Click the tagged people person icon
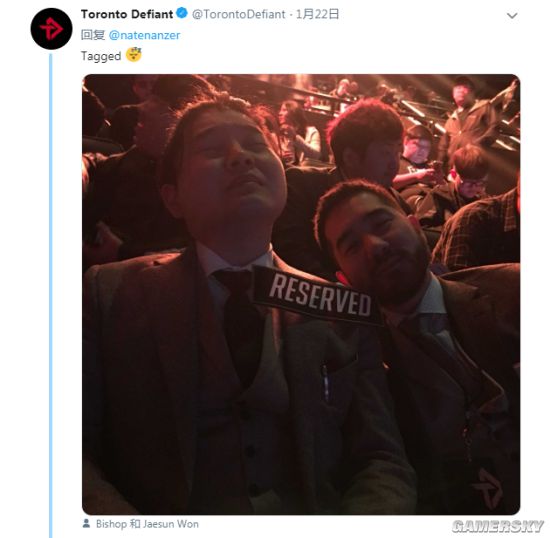The image size is (550, 538). (x=86, y=523)
